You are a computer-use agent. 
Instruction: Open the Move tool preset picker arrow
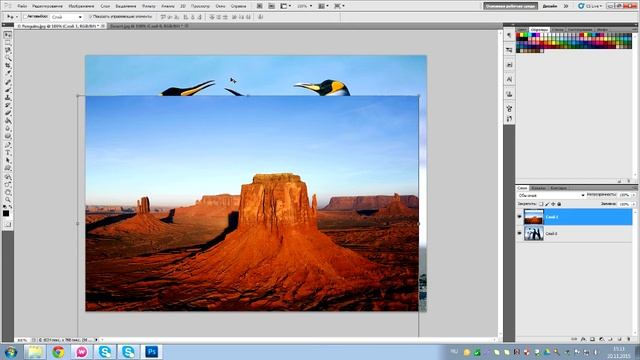coord(17,17)
